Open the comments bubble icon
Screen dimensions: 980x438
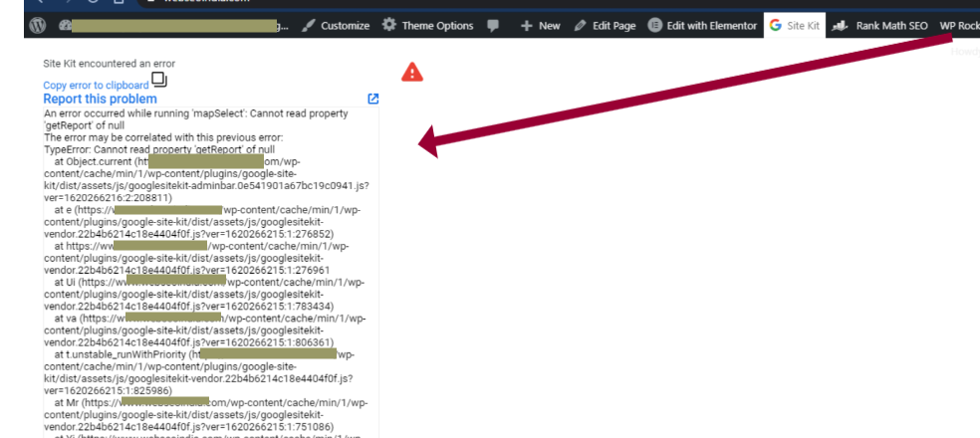[x=493, y=26]
